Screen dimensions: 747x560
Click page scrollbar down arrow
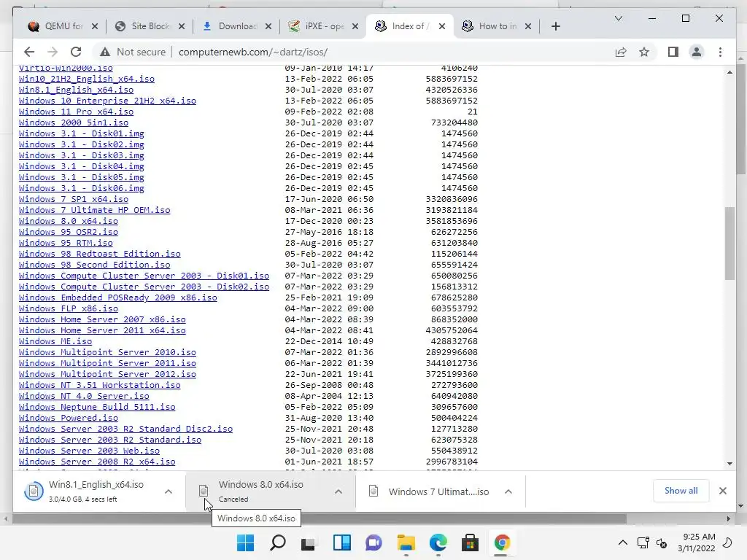[x=729, y=463]
